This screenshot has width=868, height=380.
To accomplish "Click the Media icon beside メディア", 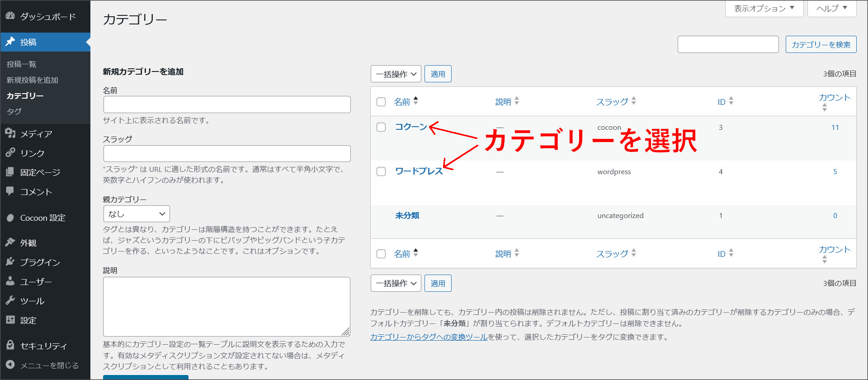I will pos(10,133).
